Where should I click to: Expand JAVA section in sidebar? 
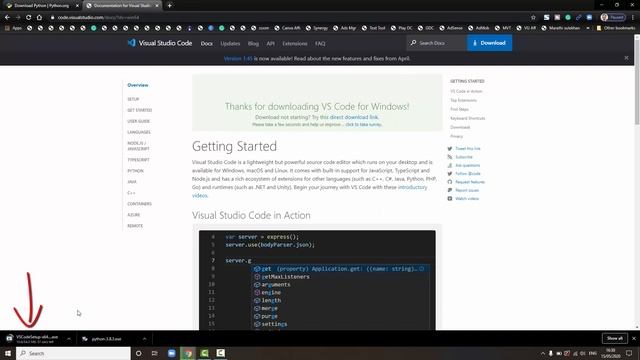point(132,182)
